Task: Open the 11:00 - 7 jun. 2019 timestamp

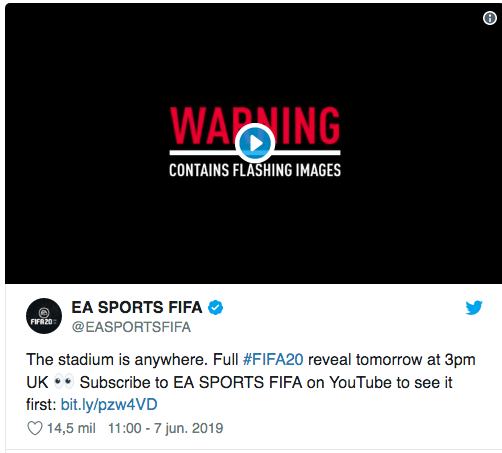Action: [165, 428]
